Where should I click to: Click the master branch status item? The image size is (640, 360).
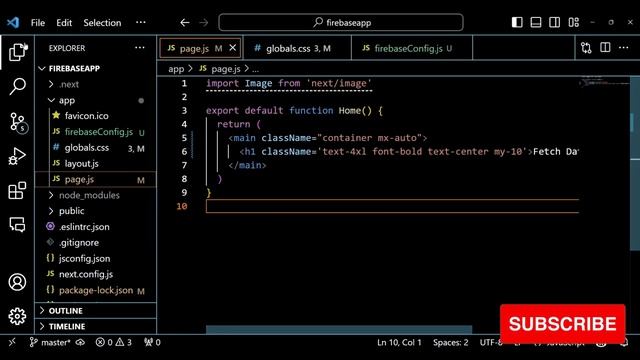click(50, 342)
